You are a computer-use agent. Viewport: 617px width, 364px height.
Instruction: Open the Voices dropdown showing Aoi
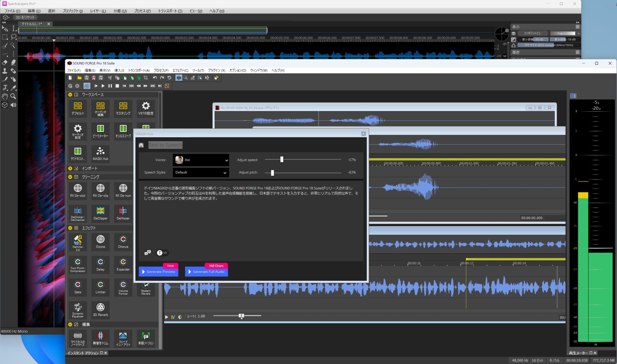tap(201, 160)
